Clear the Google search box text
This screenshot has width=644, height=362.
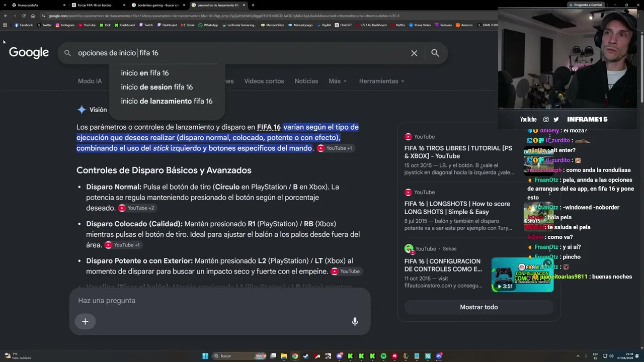pos(414,53)
